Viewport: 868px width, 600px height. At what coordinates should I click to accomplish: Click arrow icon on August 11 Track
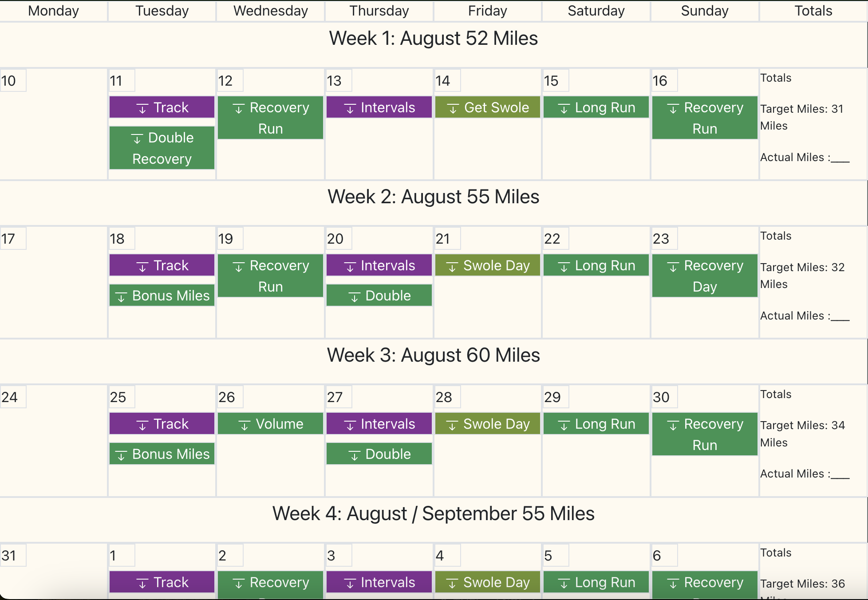tap(142, 108)
